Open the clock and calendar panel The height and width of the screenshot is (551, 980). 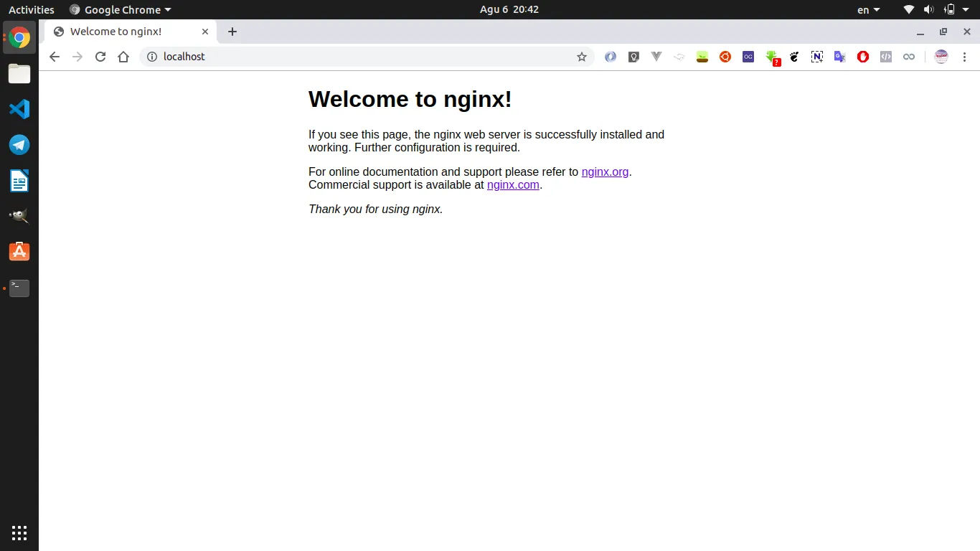click(509, 9)
